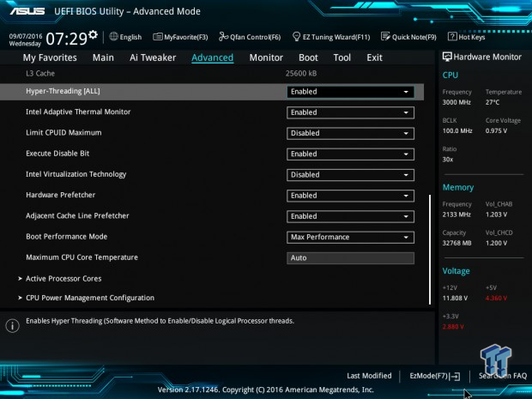Click the memory capacity 32768 MB value
Screen dimensions: 532x399
(456, 243)
